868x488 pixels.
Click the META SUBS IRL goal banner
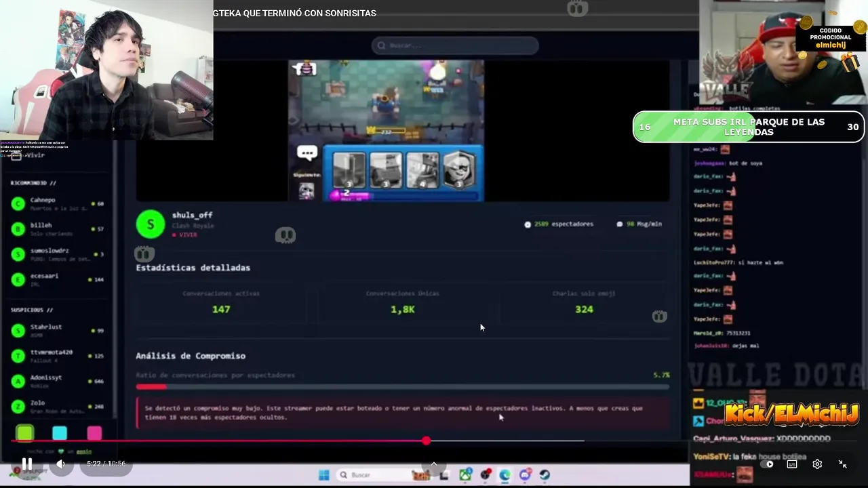pos(749,127)
